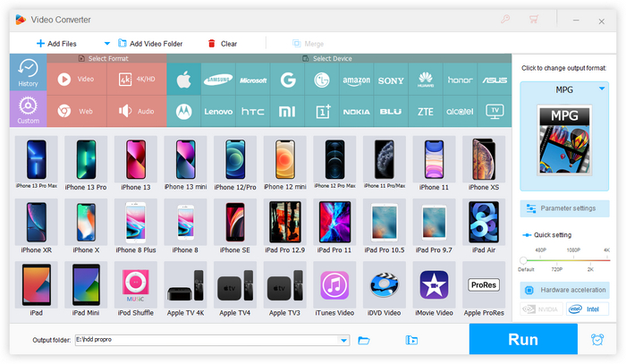Select the Google brand icon
This screenshot has height=364, width=626.
click(287, 80)
